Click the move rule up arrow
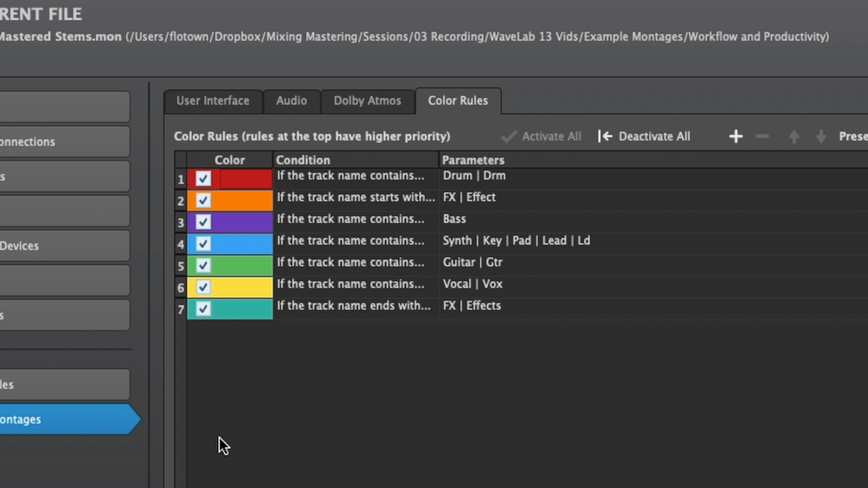This screenshot has width=868, height=488. click(x=794, y=137)
